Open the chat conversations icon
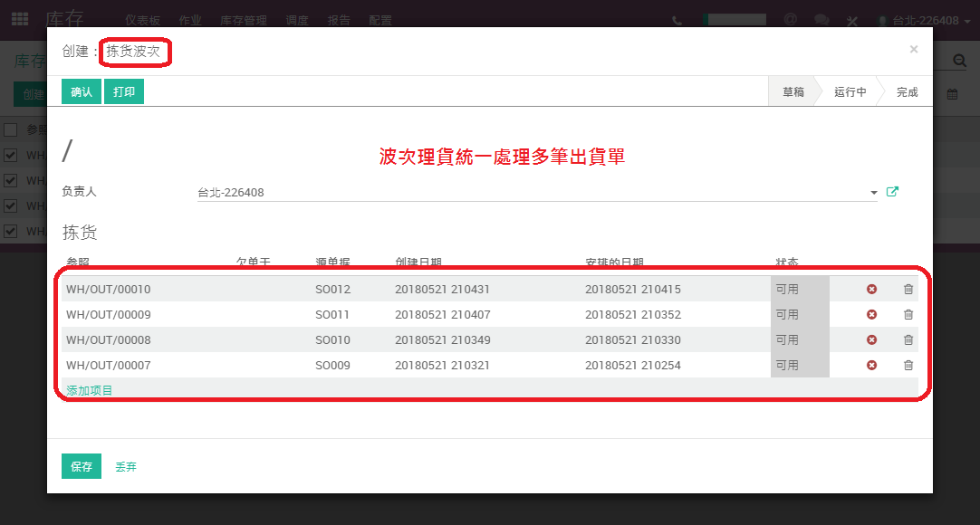The image size is (980, 525). [821, 20]
